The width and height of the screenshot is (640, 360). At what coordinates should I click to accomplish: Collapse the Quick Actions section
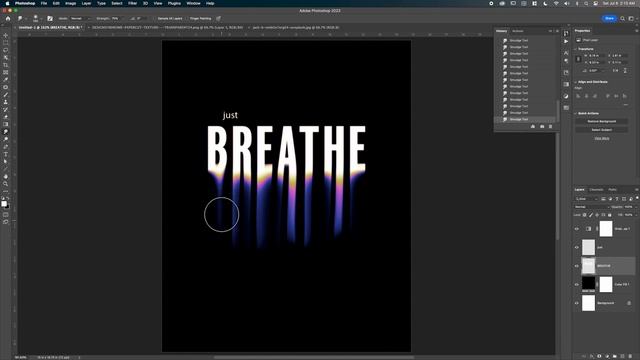576,113
